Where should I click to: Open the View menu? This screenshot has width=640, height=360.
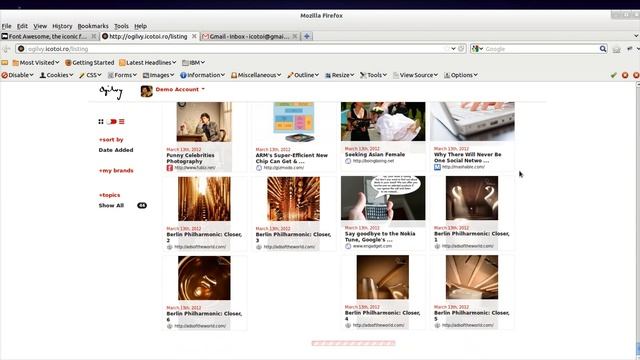coord(40,26)
